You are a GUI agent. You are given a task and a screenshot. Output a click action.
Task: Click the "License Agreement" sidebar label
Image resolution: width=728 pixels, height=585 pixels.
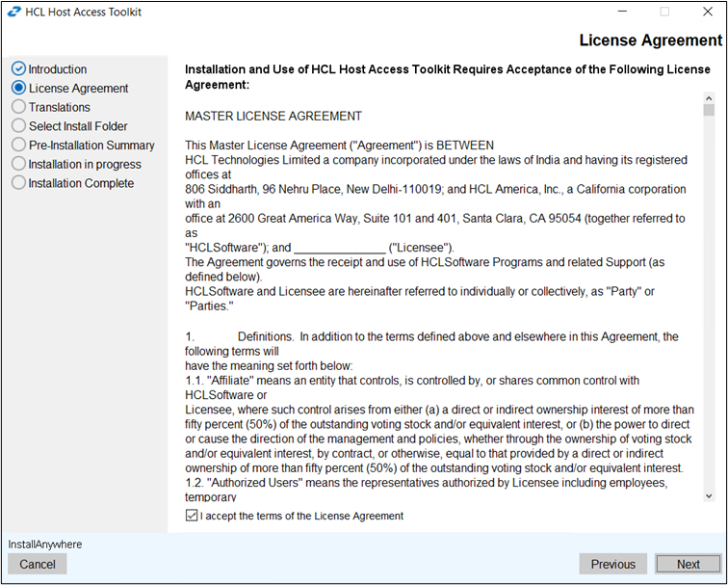(78, 89)
